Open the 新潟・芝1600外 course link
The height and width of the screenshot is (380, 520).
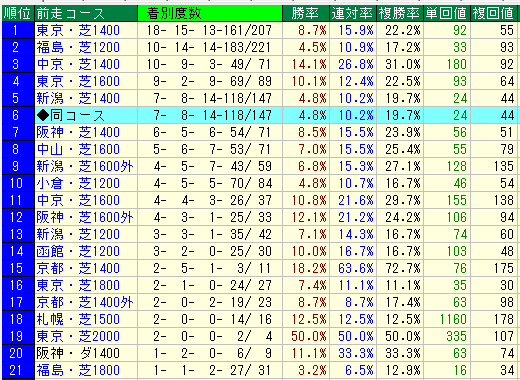pos(85,166)
